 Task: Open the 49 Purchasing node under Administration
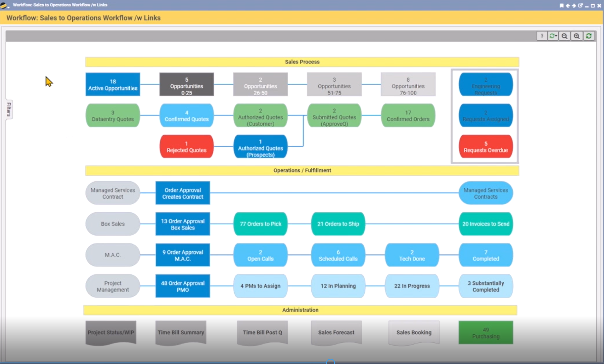pyautogui.click(x=486, y=333)
